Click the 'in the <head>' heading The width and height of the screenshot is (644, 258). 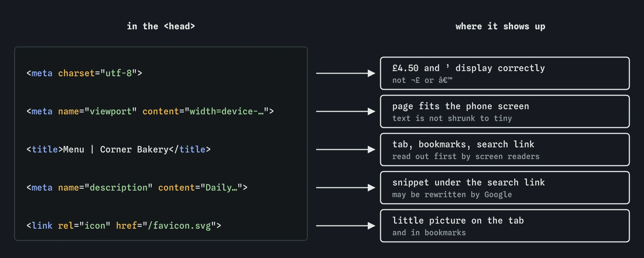tap(161, 26)
